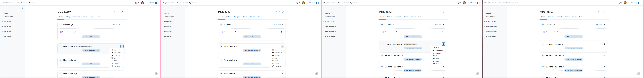Select Announcements in first panel's course index

click(8, 17)
